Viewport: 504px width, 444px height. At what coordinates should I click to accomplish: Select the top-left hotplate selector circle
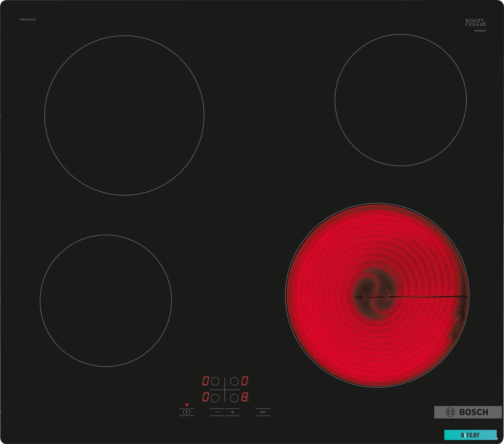tap(215, 381)
